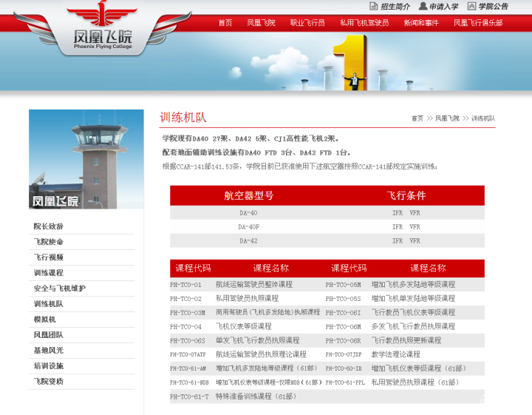532x415 pixels.
Task: Click course name 航线运输驾驶员整体课程
Action: pos(253,284)
